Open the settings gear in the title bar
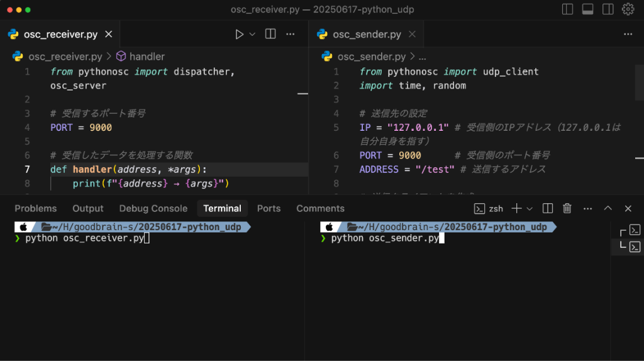Image resolution: width=644 pixels, height=361 pixels. (627, 9)
